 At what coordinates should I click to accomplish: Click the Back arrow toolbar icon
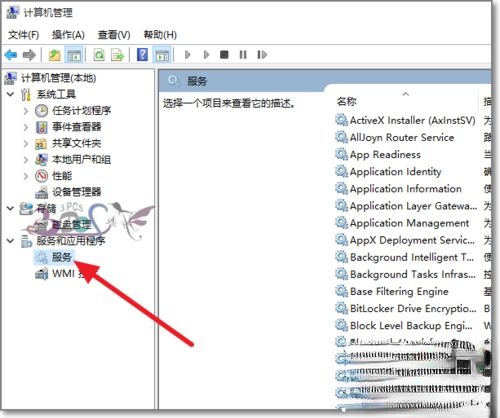(11, 54)
